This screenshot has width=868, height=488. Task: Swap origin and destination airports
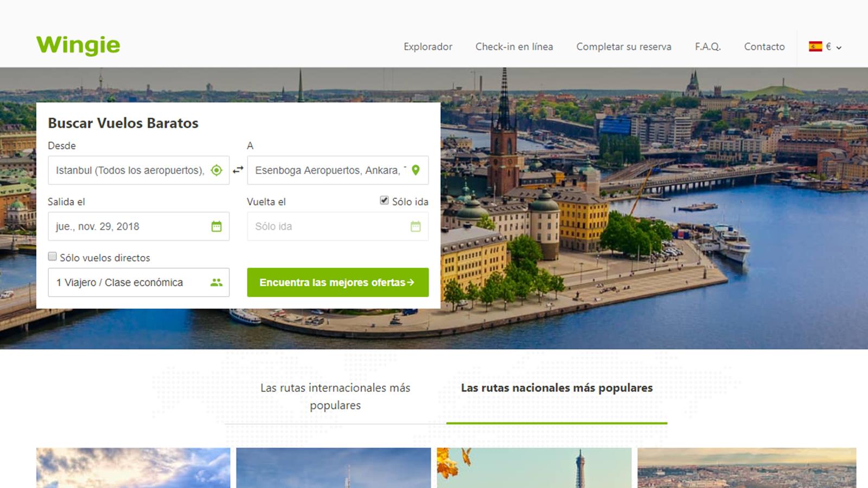tap(238, 170)
